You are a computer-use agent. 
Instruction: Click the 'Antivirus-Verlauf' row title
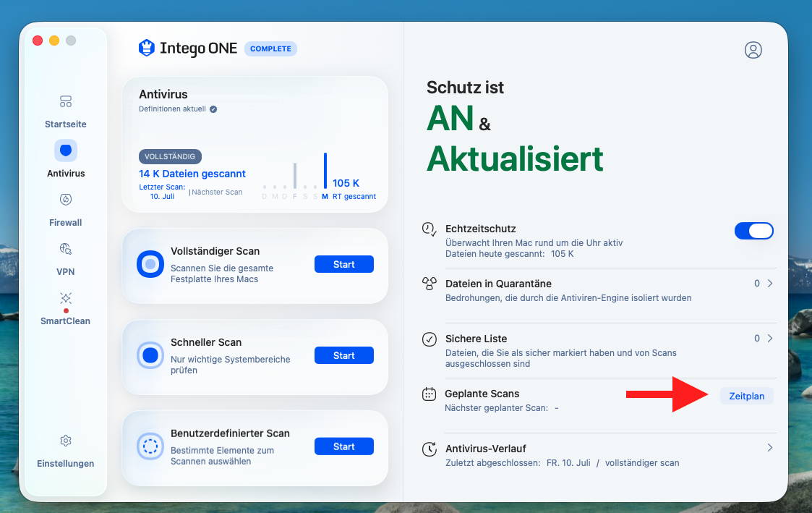pos(486,449)
